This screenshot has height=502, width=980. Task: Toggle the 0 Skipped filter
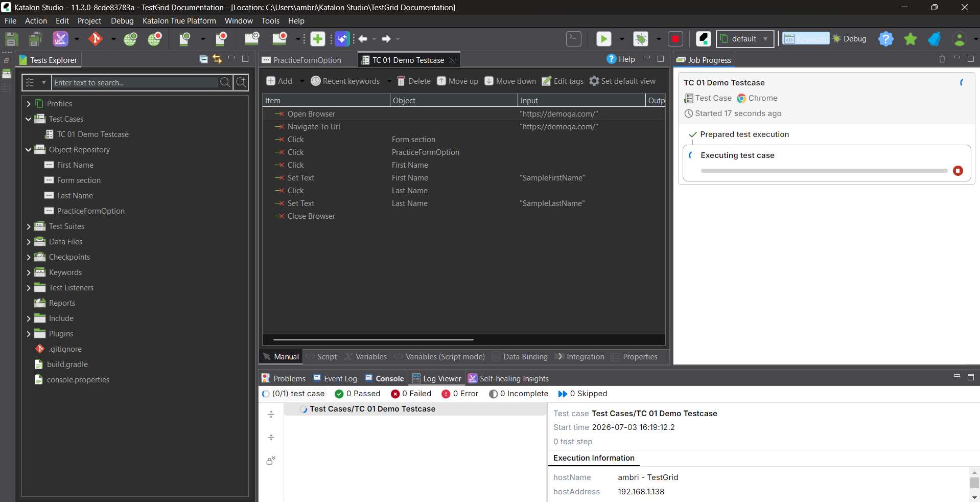click(x=583, y=394)
